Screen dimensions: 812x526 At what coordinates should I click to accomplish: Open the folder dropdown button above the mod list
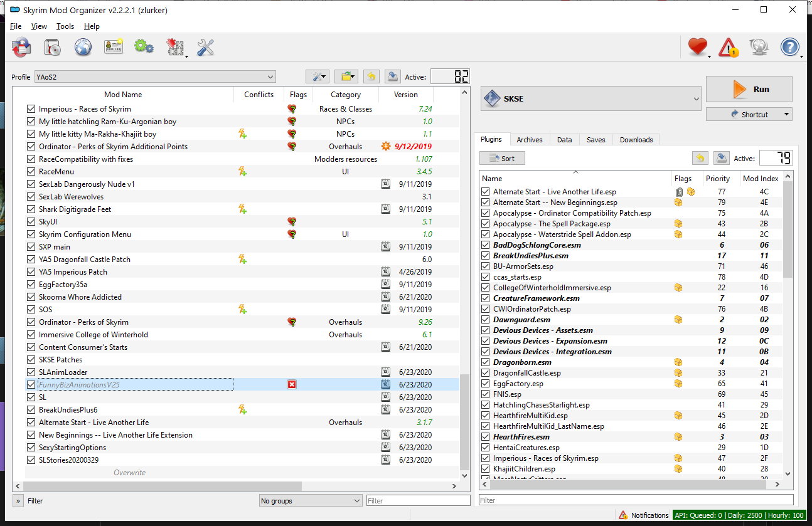coord(346,76)
